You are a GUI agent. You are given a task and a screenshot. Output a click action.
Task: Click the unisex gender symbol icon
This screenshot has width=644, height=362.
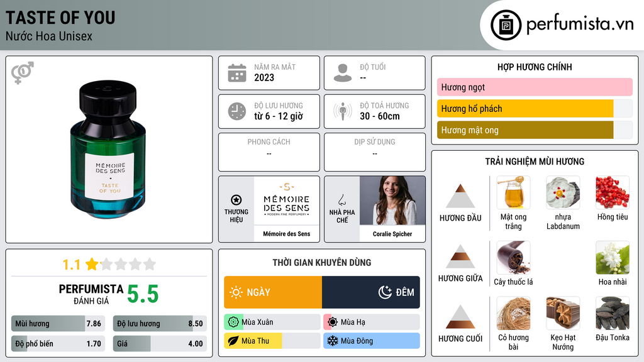point(22,73)
